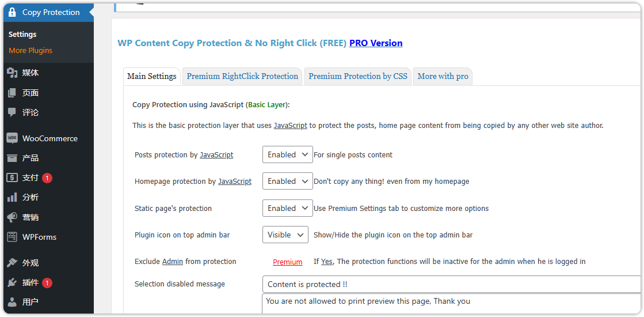This screenshot has height=317, width=644.
Task: Open the PRO Version link
Action: tap(376, 43)
